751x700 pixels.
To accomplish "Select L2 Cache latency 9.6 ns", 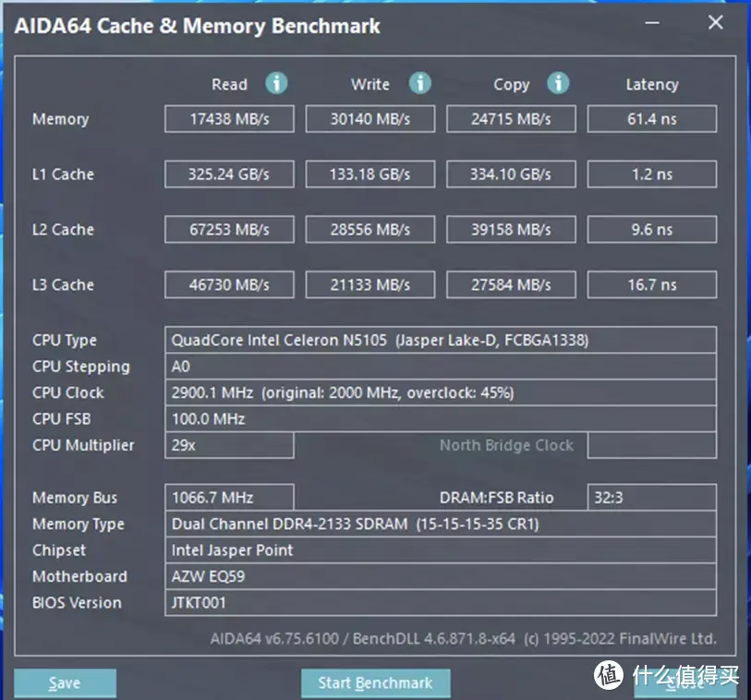I will 652,229.
